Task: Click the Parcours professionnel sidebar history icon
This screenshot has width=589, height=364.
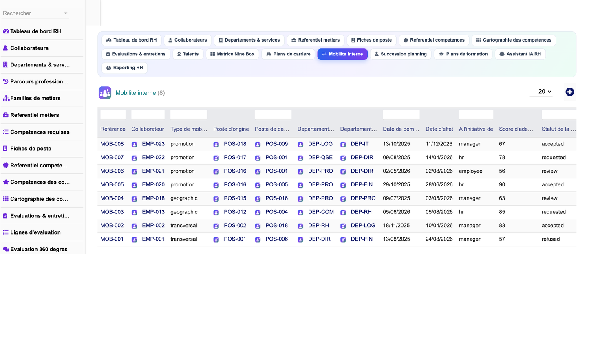Action: (6, 81)
